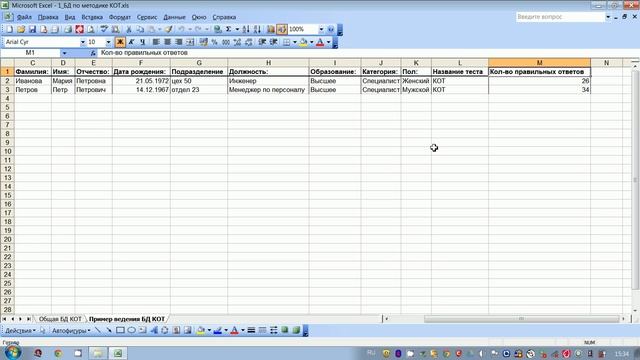Screen dimensions: 640x360
Task: Toggle Bold formatting (Ж) button
Action: coord(120,42)
